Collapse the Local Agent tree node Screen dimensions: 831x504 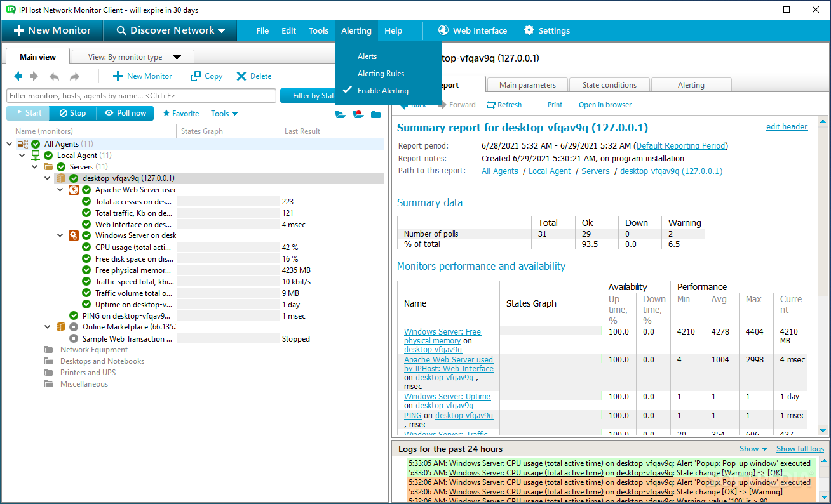coord(22,156)
